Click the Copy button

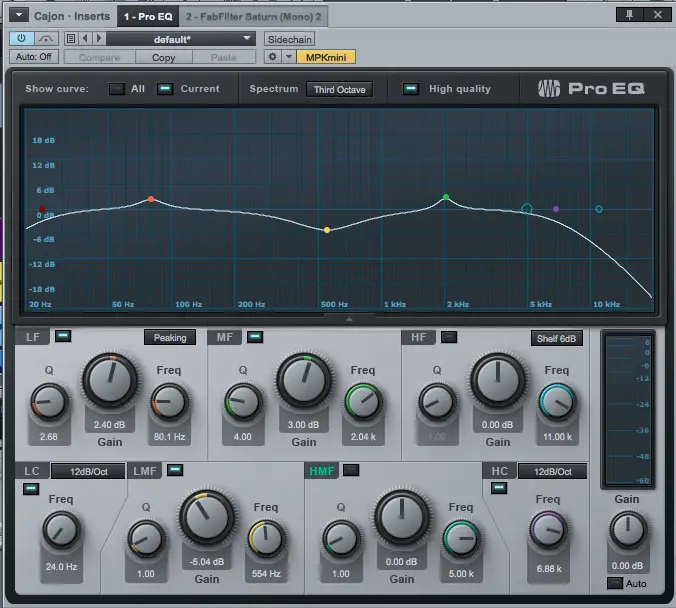pos(163,57)
